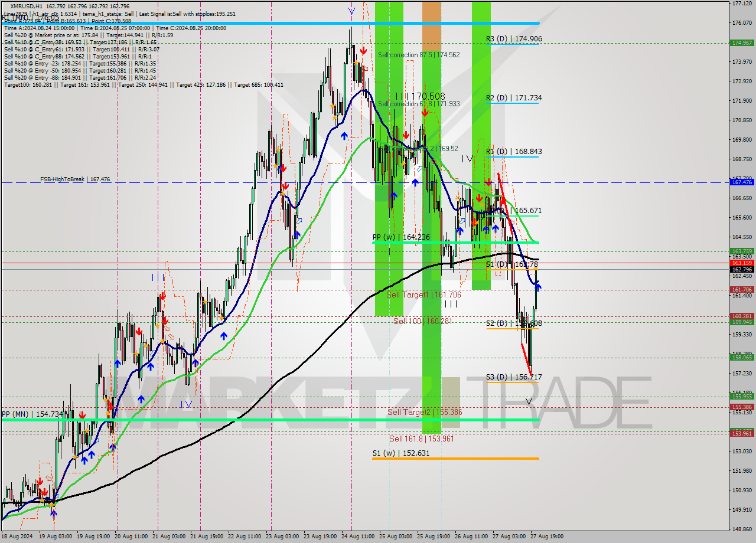The width and height of the screenshot is (756, 543).
Task: Click the green 158.065 price tag on axis
Action: [x=742, y=357]
